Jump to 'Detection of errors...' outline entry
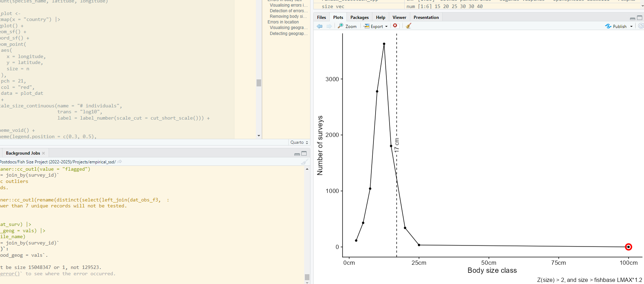Screen dimensions: 644x284 pyautogui.click(x=288, y=11)
